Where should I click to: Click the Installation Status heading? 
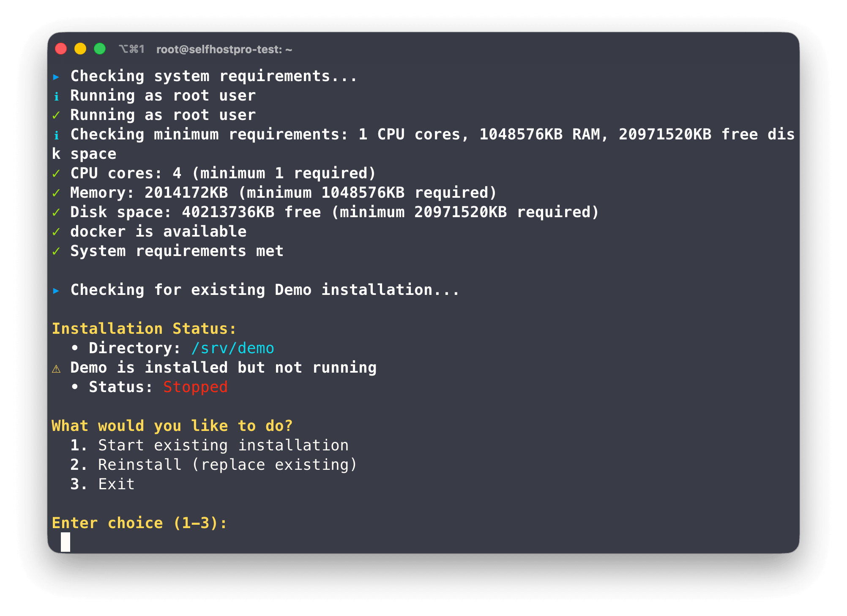tap(143, 329)
